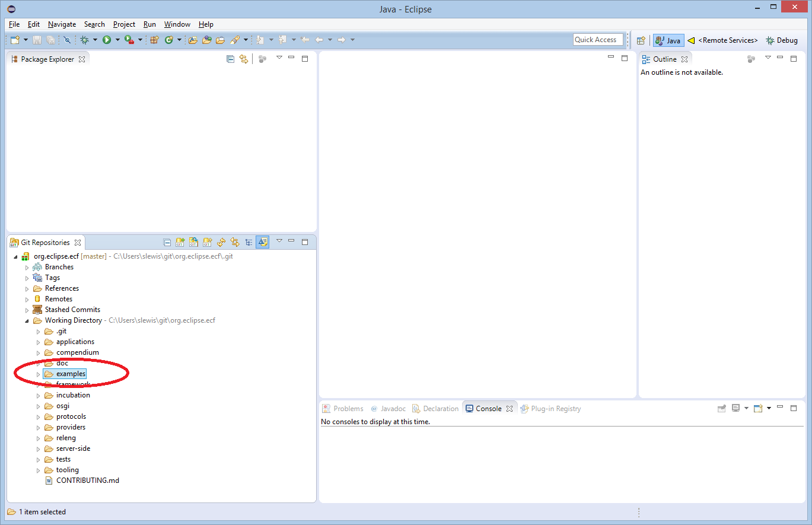812x525 pixels.
Task: Click the Open Perspective icon
Action: (641, 40)
